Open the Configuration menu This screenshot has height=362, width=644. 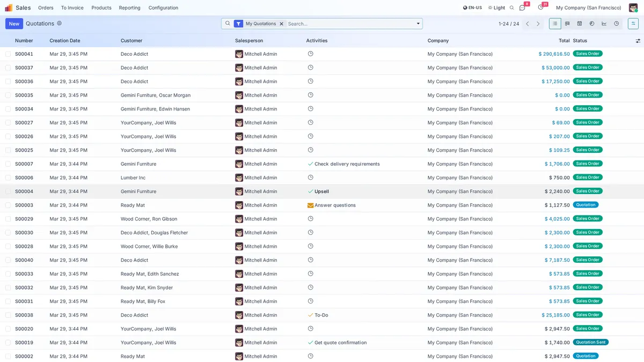(x=163, y=8)
